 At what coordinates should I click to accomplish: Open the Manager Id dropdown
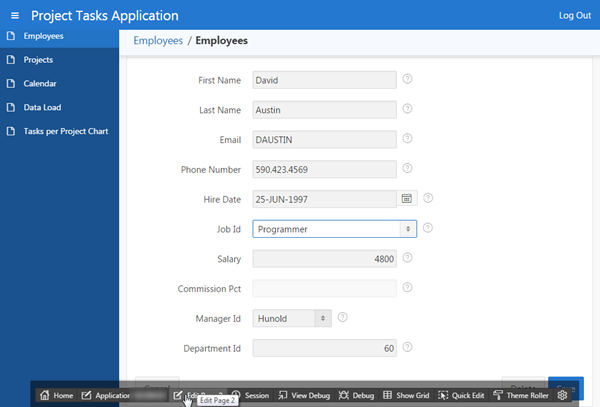pyautogui.click(x=292, y=318)
